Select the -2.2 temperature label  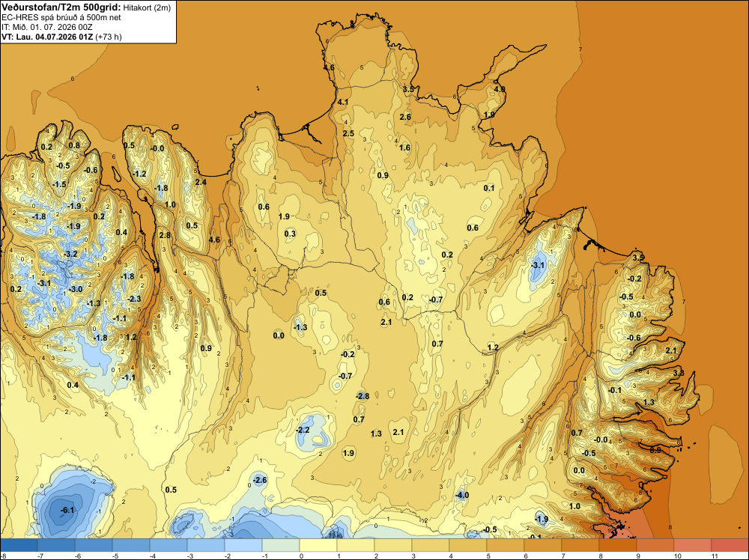pos(303,430)
